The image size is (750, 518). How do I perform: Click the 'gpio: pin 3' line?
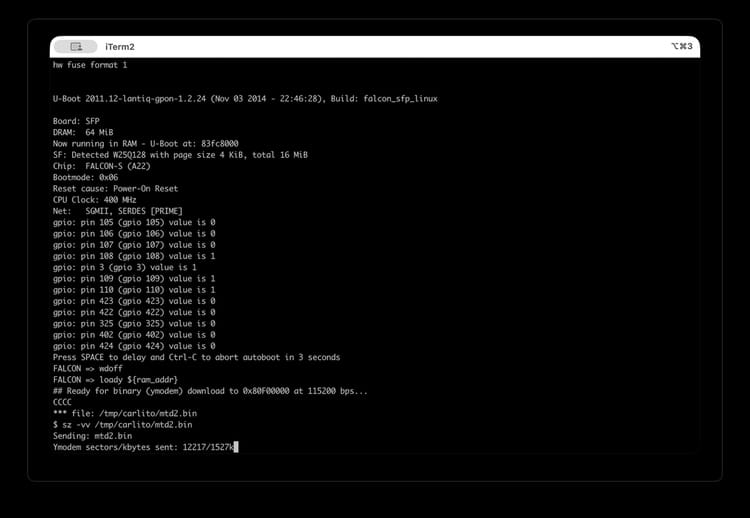click(x=124, y=267)
